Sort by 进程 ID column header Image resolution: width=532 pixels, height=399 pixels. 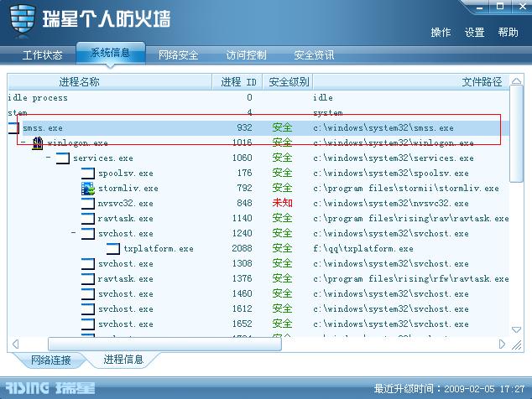(x=237, y=82)
